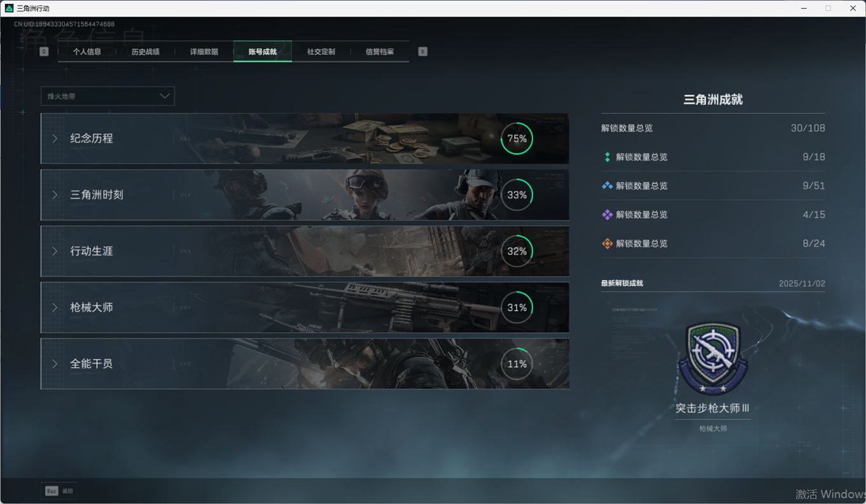Click the purple tier achievement icon
This screenshot has height=504, width=866.
coord(607,215)
